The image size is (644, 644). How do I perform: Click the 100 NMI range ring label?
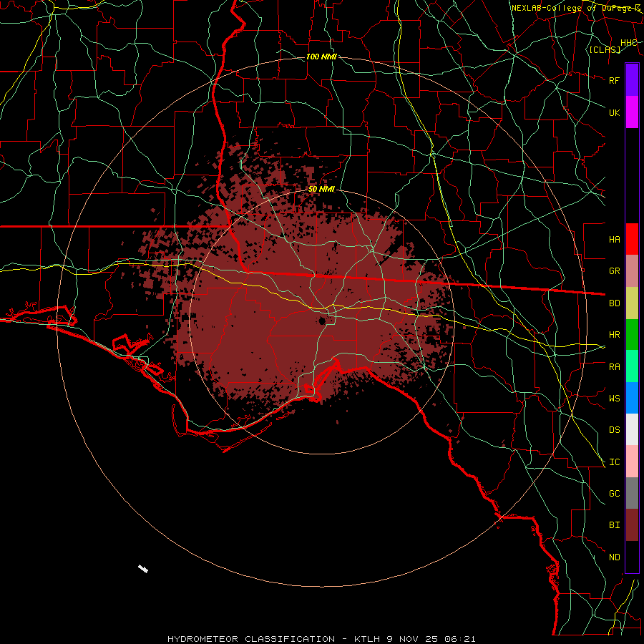(321, 57)
